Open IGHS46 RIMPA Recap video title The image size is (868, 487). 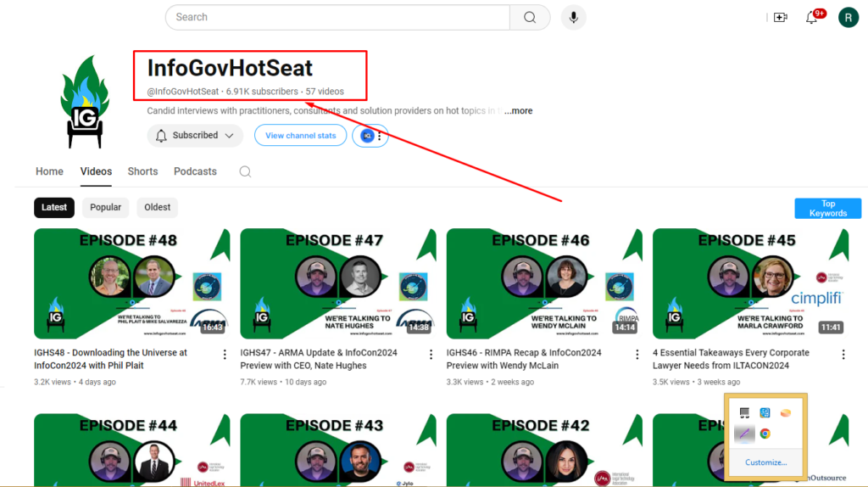524,359
